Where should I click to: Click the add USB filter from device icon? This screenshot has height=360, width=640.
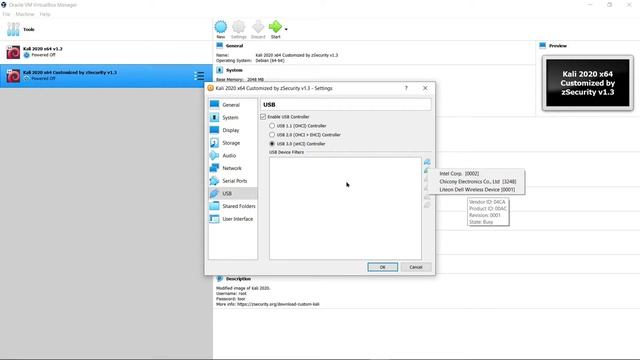[427, 171]
